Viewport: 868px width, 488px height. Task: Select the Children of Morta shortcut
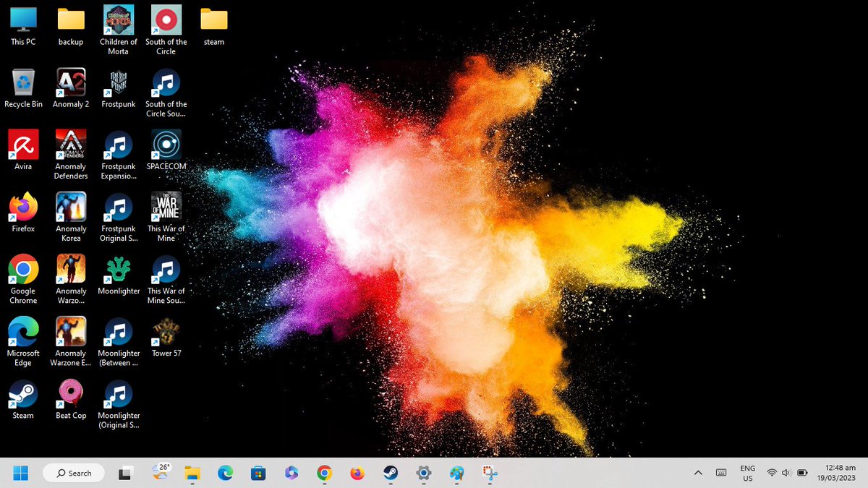[119, 30]
